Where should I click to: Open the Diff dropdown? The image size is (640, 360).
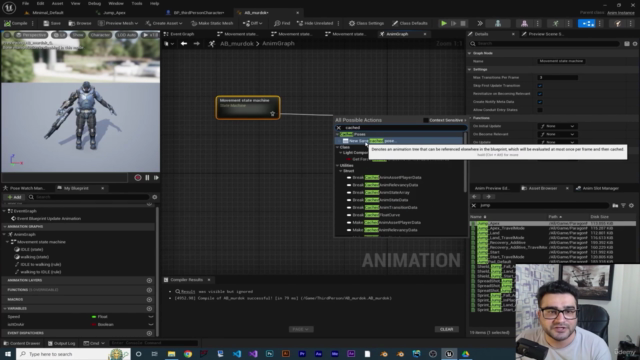[252, 23]
